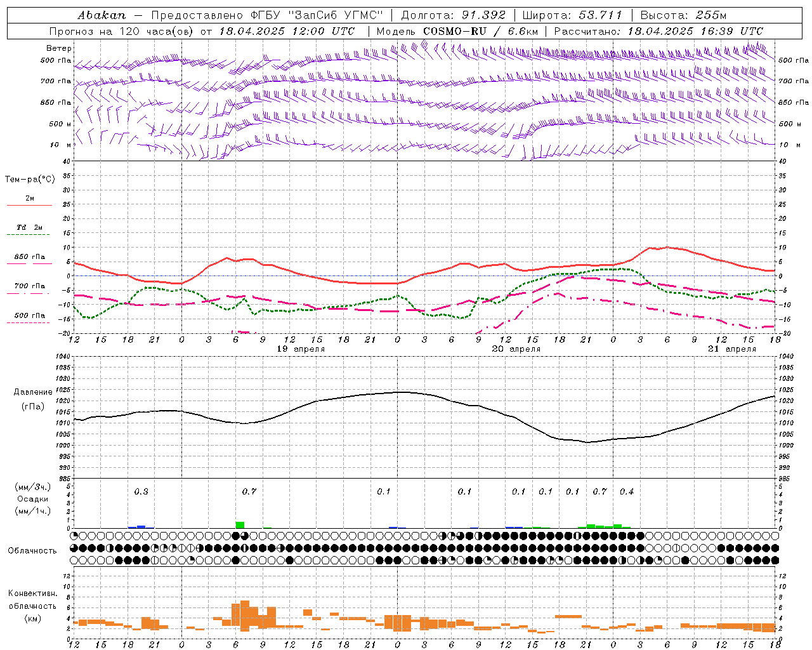Click the Ветер wind panel label
This screenshot has height=650, width=812.
[x=59, y=48]
